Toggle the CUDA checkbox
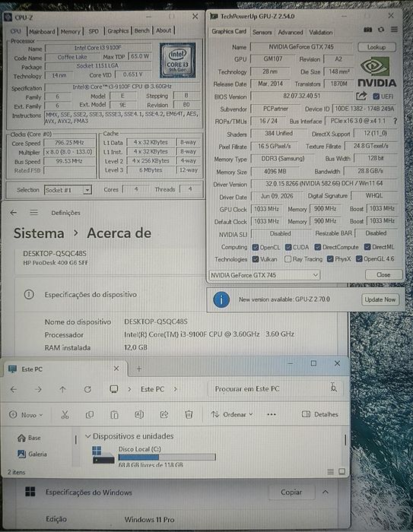 (x=288, y=247)
